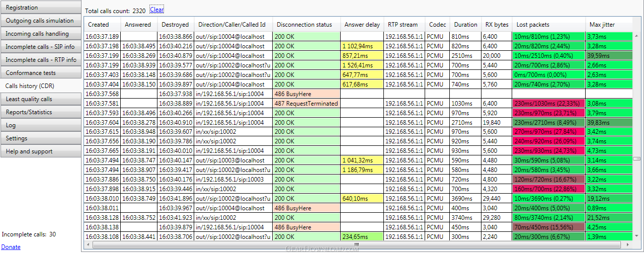Image resolution: width=644 pixels, height=253 pixels.
Task: Sort by Created column header
Action: (103, 25)
